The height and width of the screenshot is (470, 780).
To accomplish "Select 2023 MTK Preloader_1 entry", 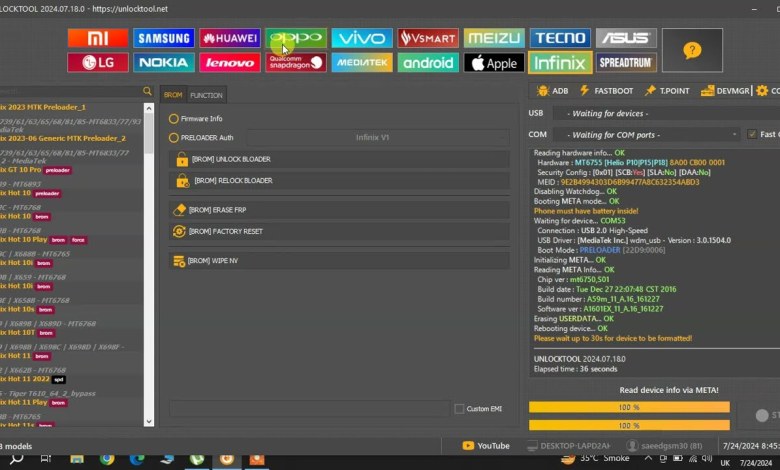I will pyautogui.click(x=43, y=107).
